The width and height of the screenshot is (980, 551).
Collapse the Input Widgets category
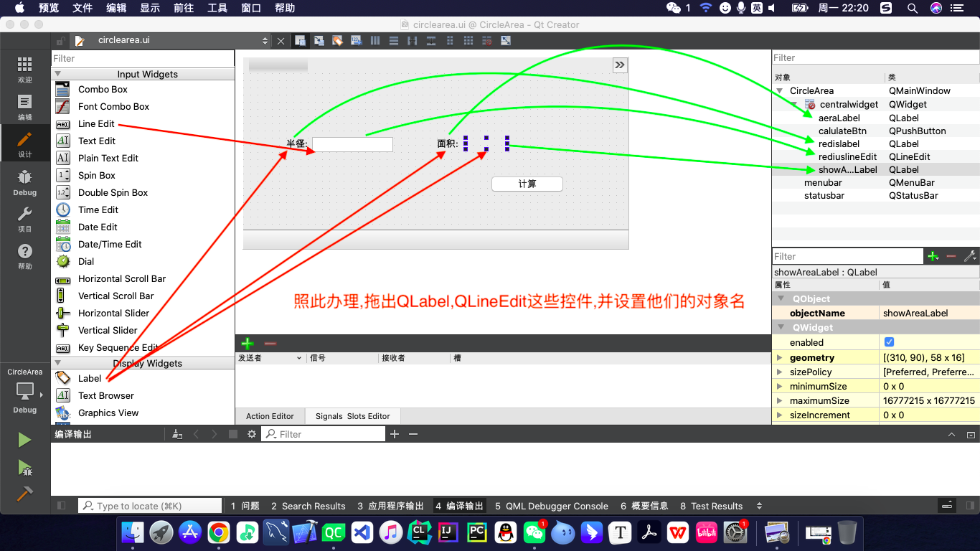point(58,74)
